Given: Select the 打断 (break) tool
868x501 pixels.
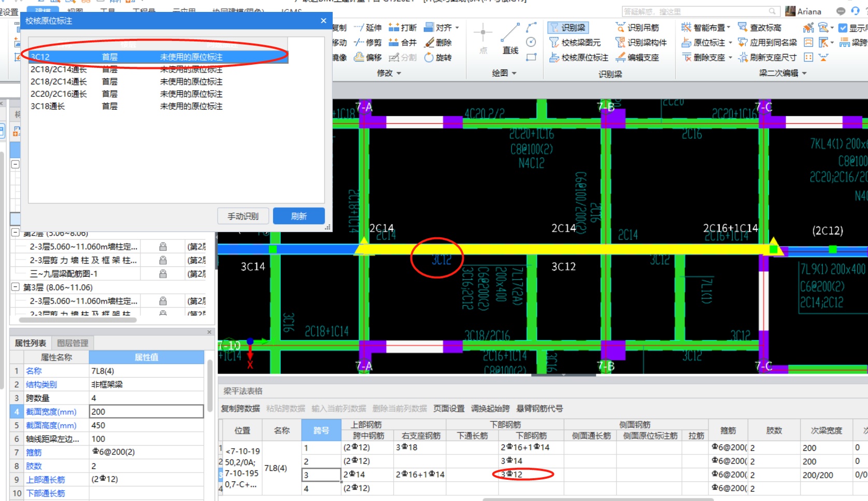Looking at the screenshot, I should coord(403,27).
